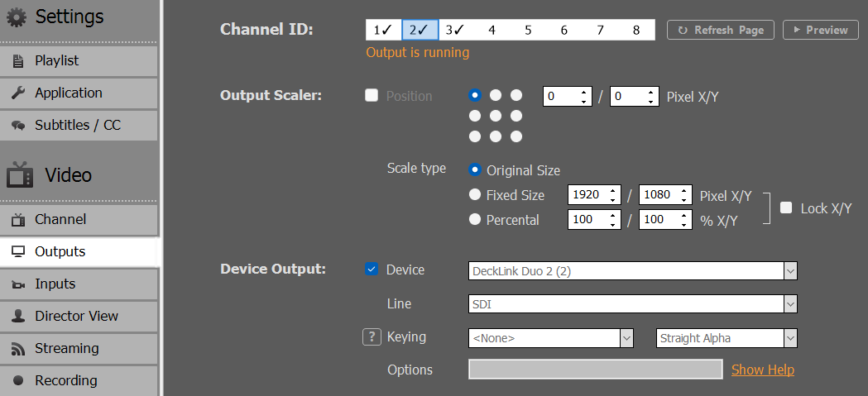The width and height of the screenshot is (868, 396).
Task: Open the Director View section
Action: point(79,317)
